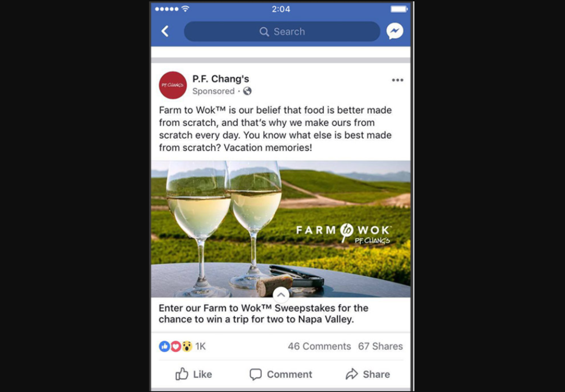Open the Messenger icon
Screen dimensions: 565x392
click(395, 31)
